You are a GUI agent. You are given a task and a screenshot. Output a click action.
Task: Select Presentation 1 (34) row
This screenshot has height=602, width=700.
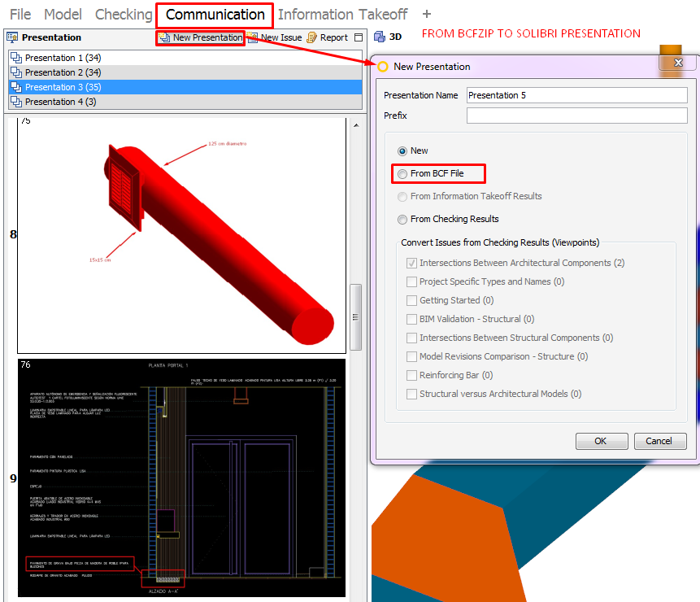click(185, 58)
